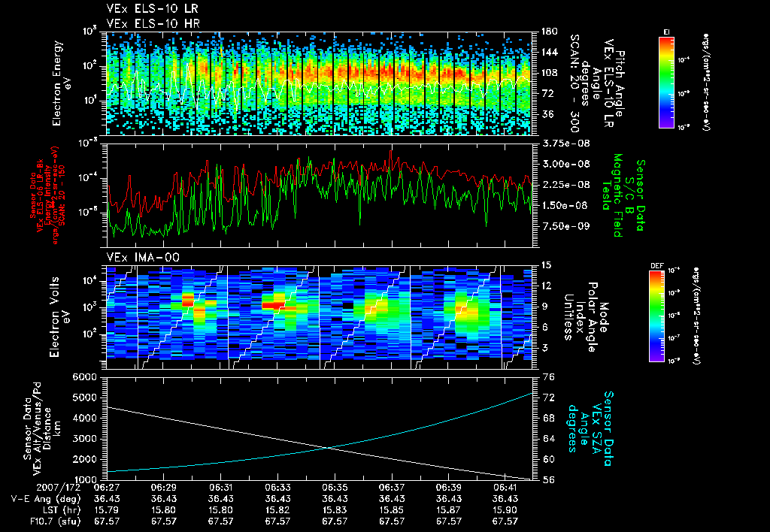Click the 06:35 time axis label
Screen dimensions: 770x532
tap(335, 488)
